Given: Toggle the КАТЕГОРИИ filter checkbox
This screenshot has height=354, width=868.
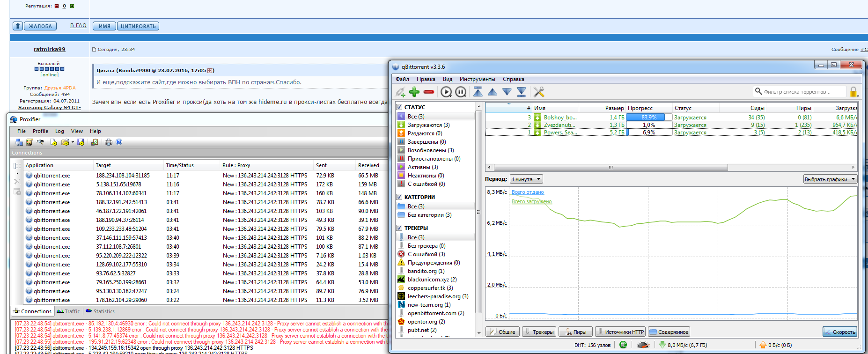Looking at the screenshot, I should click(399, 197).
